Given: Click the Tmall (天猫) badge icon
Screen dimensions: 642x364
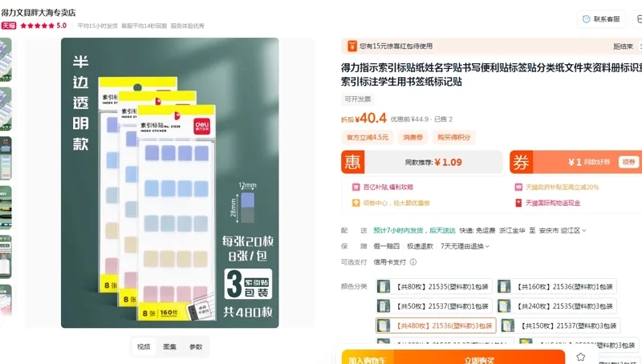Looking at the screenshot, I should pos(9,26).
